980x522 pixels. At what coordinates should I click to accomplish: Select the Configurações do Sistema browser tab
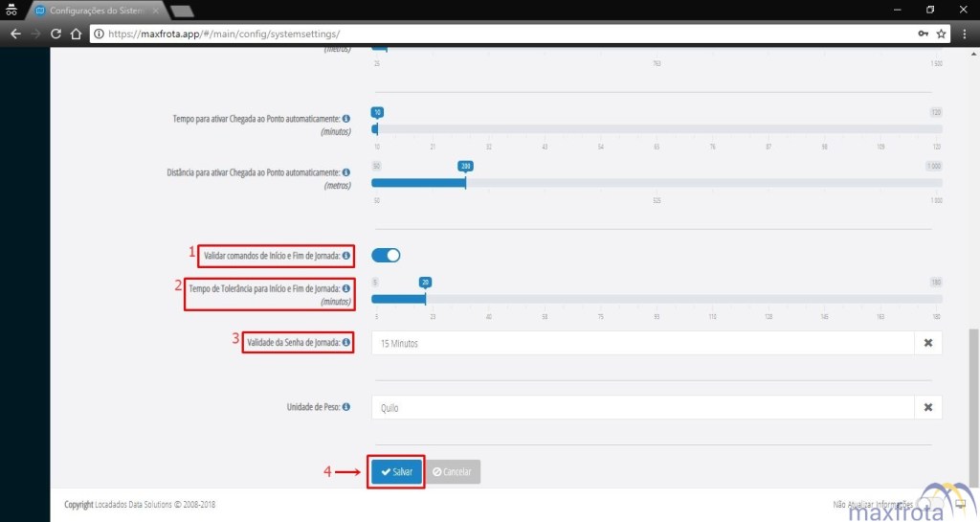pyautogui.click(x=91, y=10)
